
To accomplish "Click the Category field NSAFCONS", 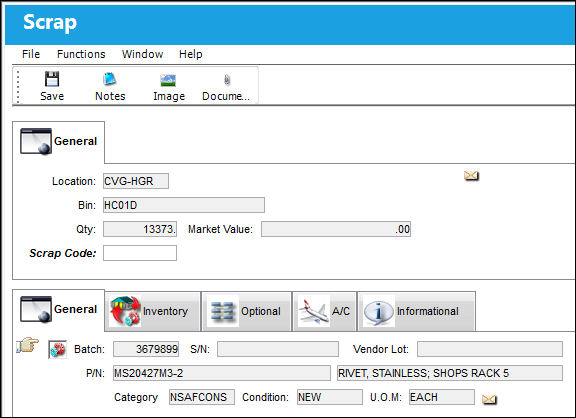I will 202,397.
